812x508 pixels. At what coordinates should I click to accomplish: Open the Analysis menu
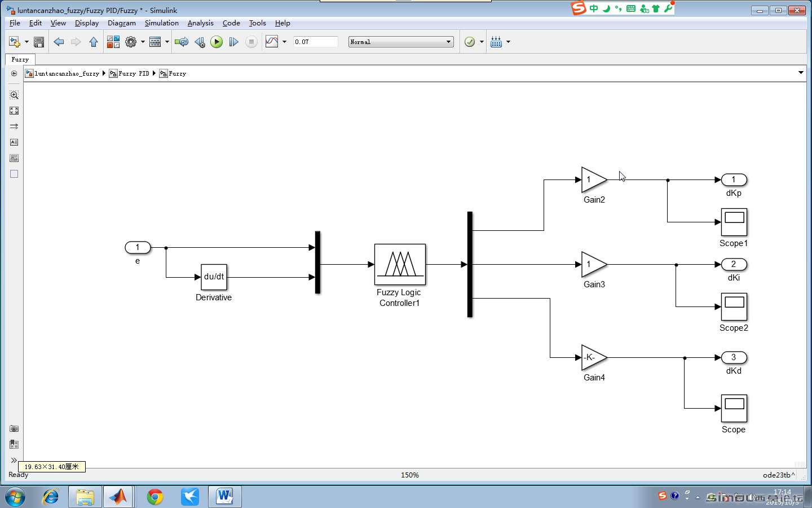tap(201, 23)
